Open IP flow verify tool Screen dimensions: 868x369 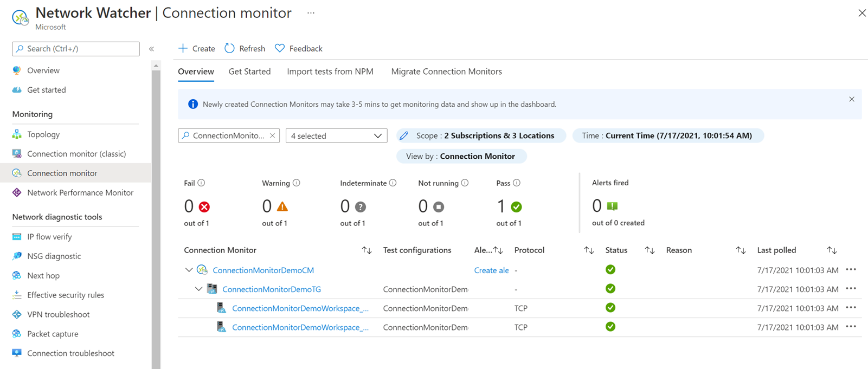[49, 237]
